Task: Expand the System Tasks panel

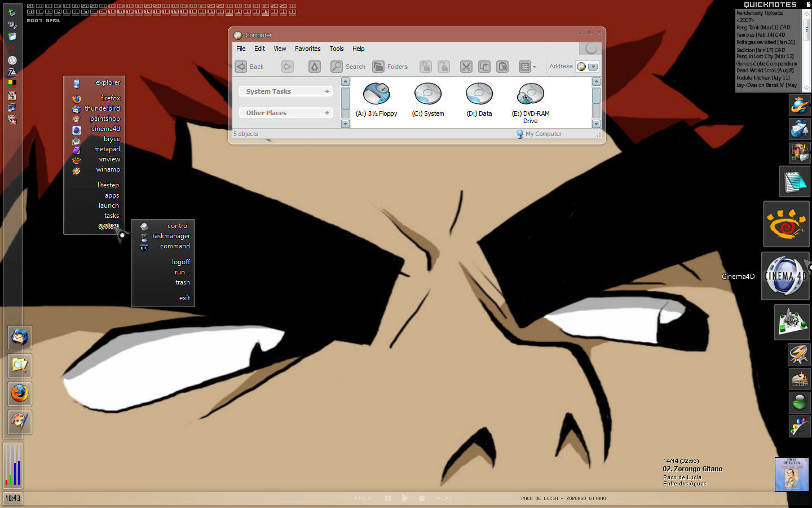Action: [286, 91]
